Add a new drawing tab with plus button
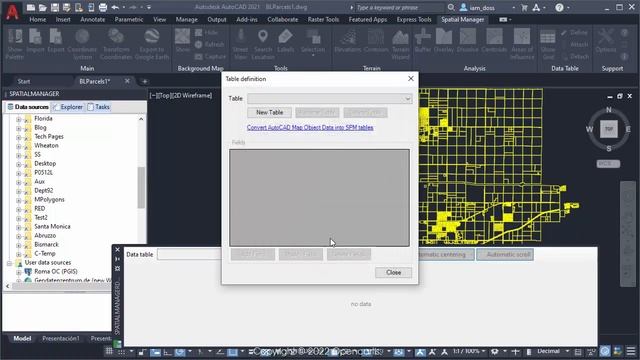The height and width of the screenshot is (360, 640). (x=144, y=81)
